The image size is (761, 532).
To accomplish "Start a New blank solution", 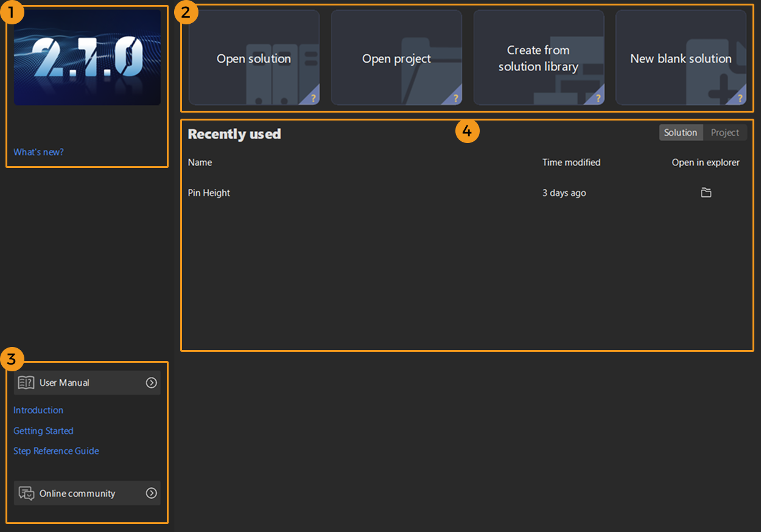I will pos(681,58).
